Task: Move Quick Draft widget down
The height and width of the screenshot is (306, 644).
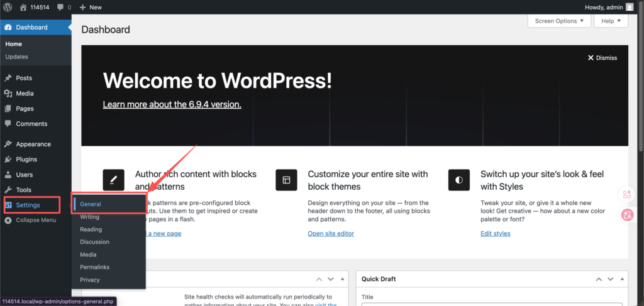Action: coord(610,280)
